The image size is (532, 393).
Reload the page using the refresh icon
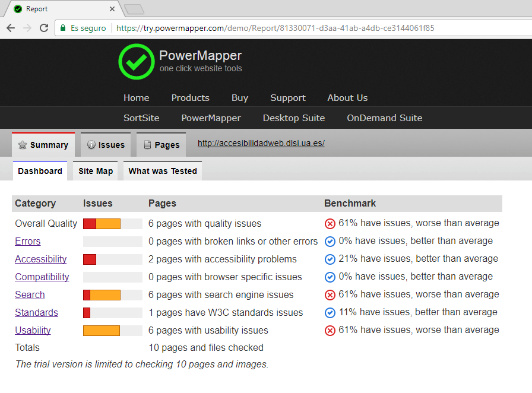tap(42, 27)
